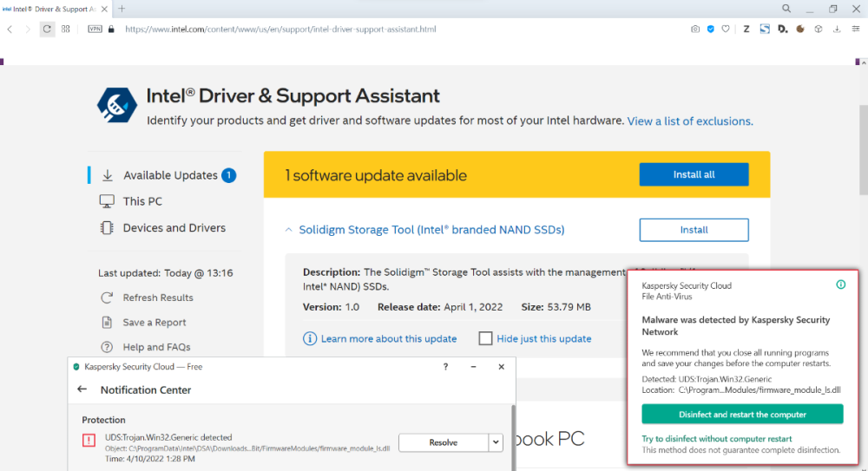The height and width of the screenshot is (471, 868).
Task: Click the blue shield ad-blocker icon
Action: pyautogui.click(x=711, y=29)
